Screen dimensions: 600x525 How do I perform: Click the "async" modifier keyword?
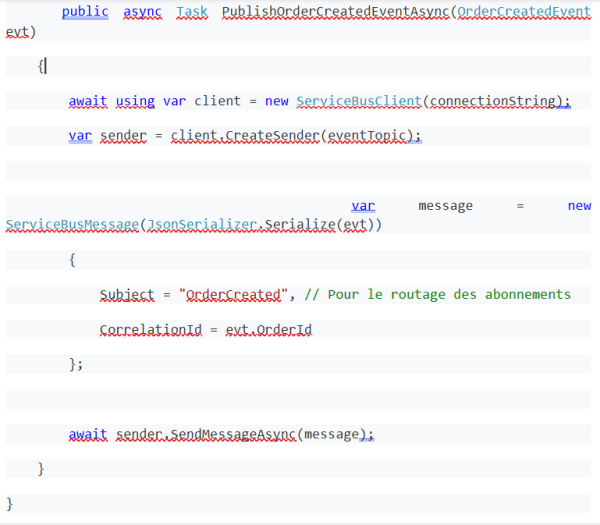(x=143, y=12)
